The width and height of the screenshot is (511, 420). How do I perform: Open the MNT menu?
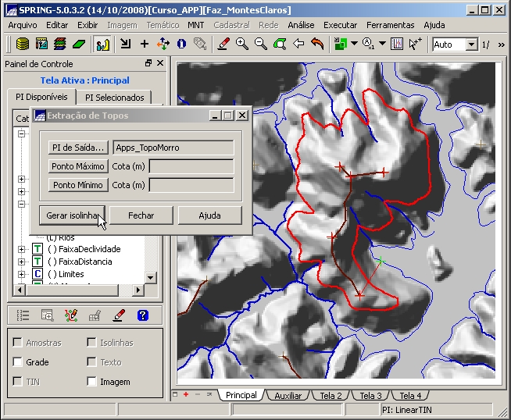[x=196, y=25]
